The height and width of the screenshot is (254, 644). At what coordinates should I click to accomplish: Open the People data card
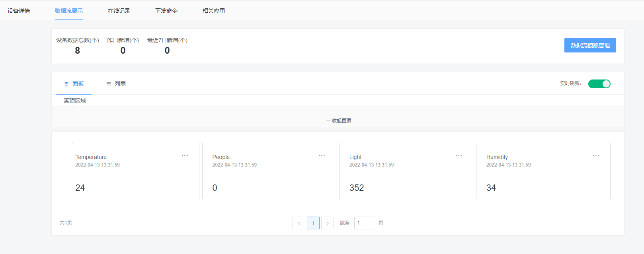269,171
